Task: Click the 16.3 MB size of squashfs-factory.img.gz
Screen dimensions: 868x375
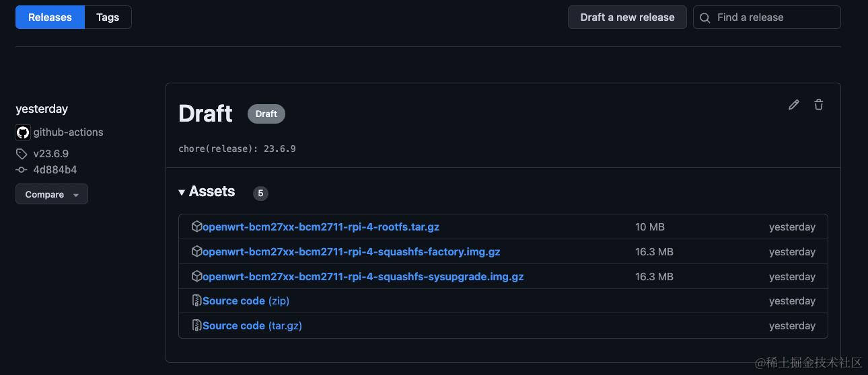Action: pos(654,252)
